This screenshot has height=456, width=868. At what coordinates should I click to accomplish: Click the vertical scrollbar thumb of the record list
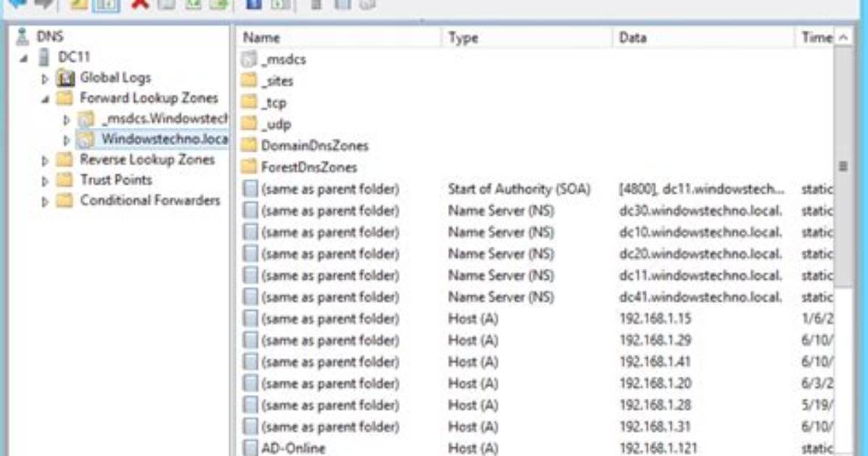[x=843, y=167]
